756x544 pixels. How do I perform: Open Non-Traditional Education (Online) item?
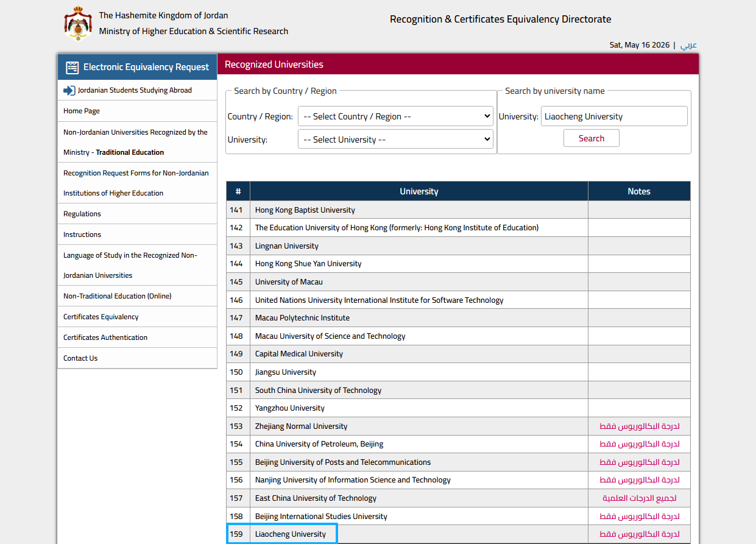tap(138, 296)
